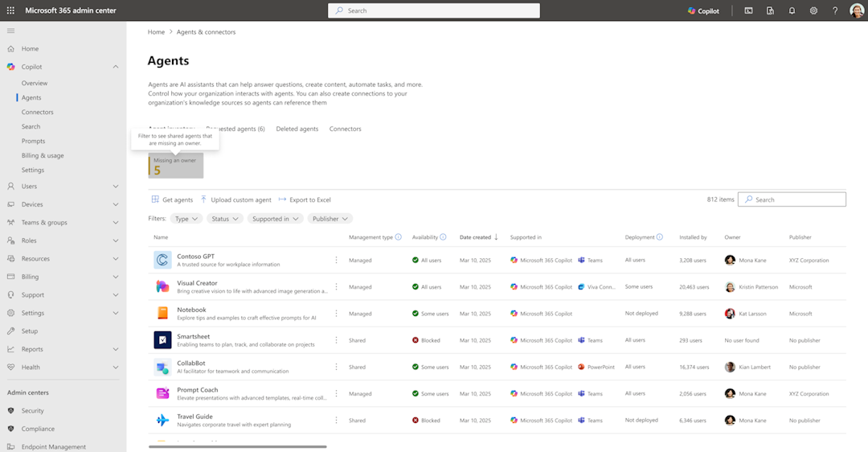The height and width of the screenshot is (452, 868).
Task: Open the Contoso GPT agent icon
Action: click(x=162, y=260)
